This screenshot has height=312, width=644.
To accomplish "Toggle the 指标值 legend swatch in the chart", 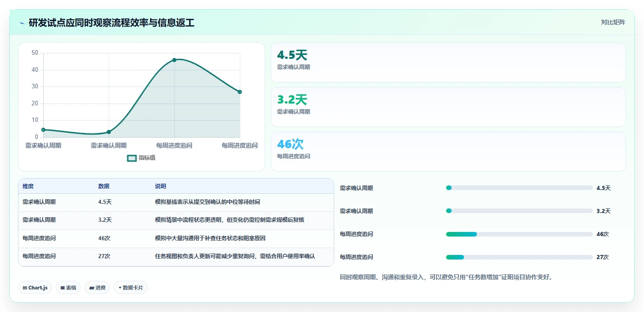I will (x=132, y=158).
